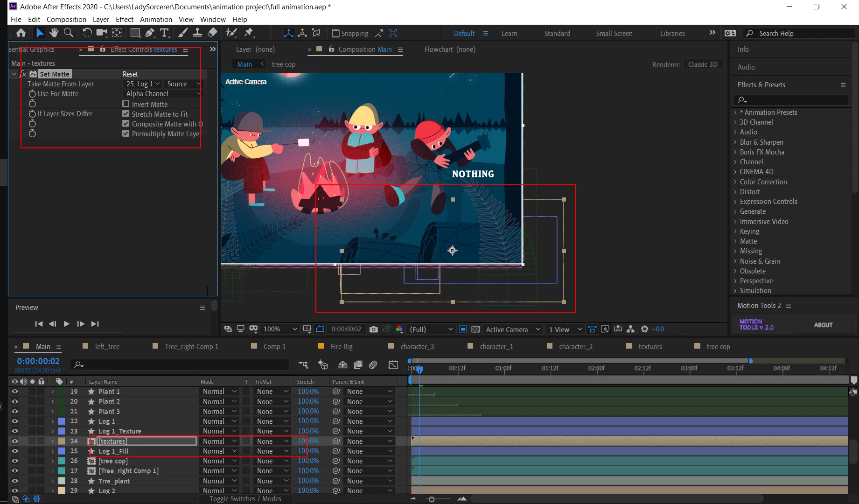Open the 1 View layout dropdown
This screenshot has height=504, width=859.
point(565,329)
